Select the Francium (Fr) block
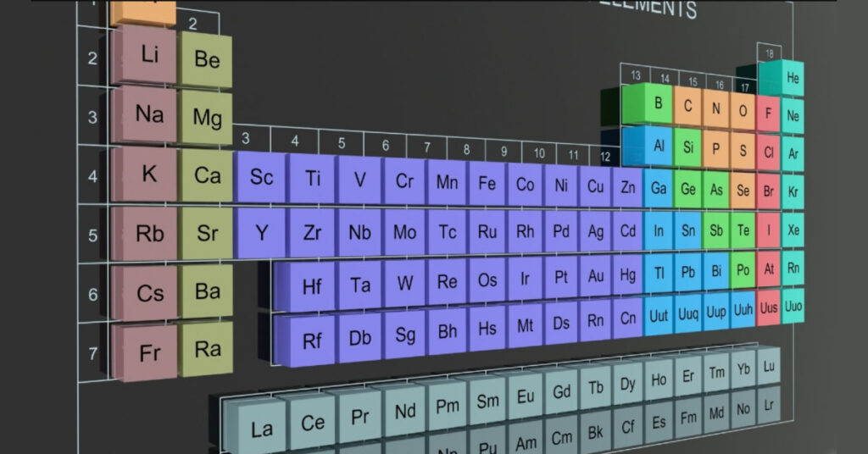The height and width of the screenshot is (454, 868). (x=149, y=353)
